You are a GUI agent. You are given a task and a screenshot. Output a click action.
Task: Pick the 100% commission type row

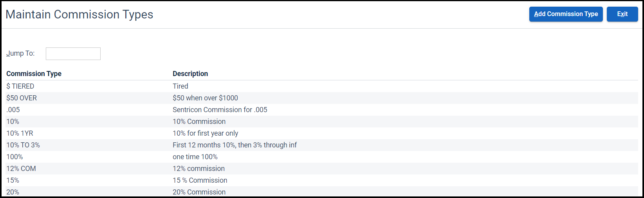pyautogui.click(x=14, y=157)
